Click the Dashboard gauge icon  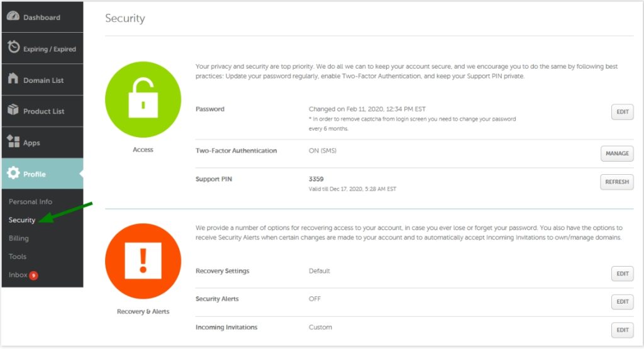pos(13,16)
